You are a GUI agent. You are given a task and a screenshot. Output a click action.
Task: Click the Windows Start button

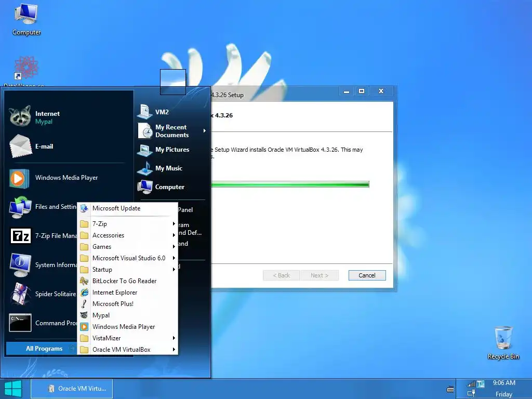tap(14, 389)
